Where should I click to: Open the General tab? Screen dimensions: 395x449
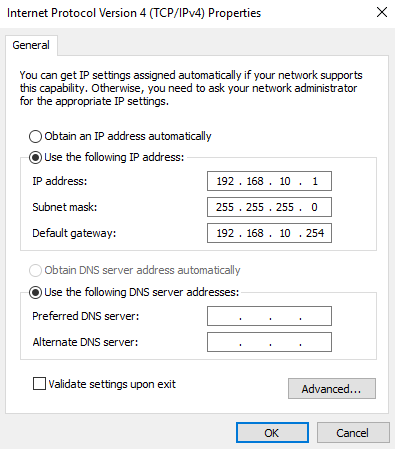[31, 45]
